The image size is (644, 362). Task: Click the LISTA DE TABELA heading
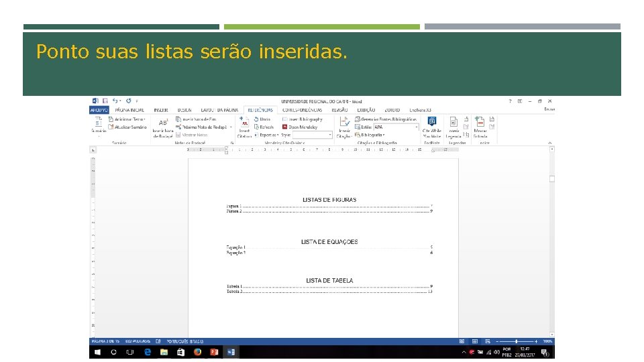pyautogui.click(x=329, y=280)
